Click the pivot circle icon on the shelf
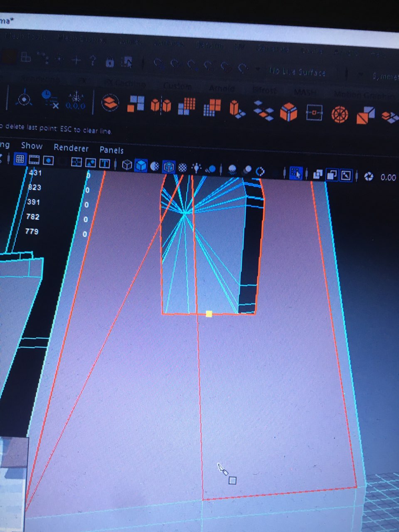The height and width of the screenshot is (532, 399). point(25,99)
